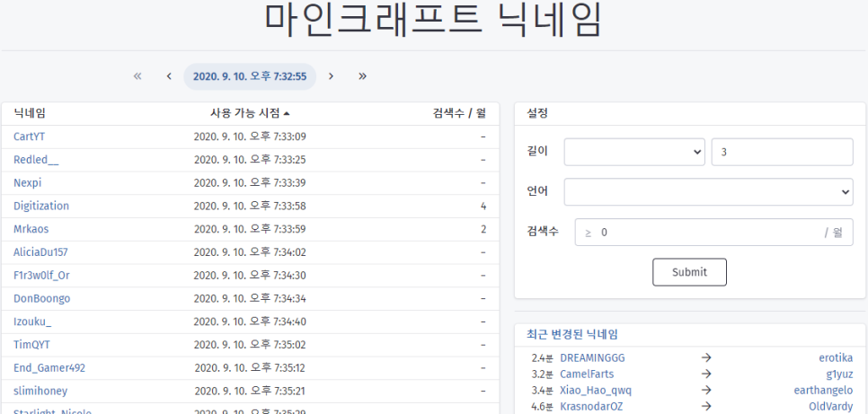Open old name CamelFarts
This screenshot has width=868, height=414.
tap(587, 374)
